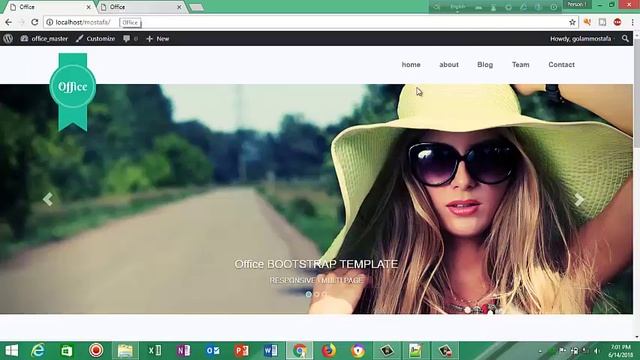Open the Customize link in admin bar
This screenshot has height=360, width=640.
(96, 39)
